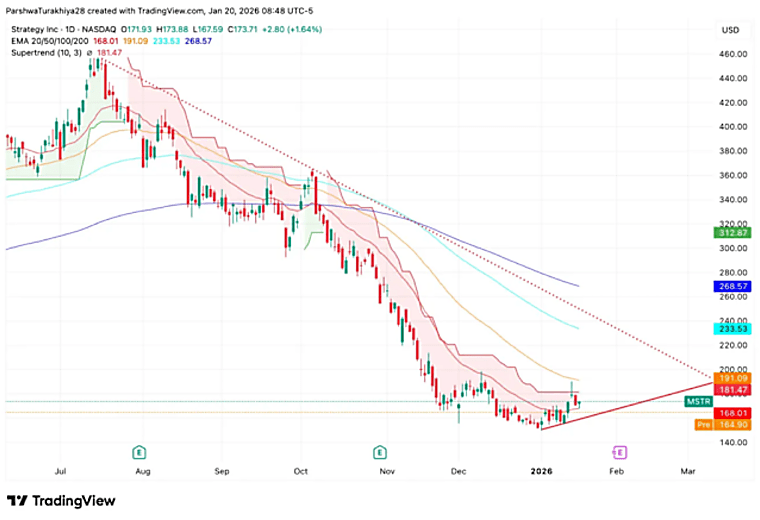The width and height of the screenshot is (760, 520).
Task: Click the blue 268.57 EMA 200 label
Action: click(733, 286)
